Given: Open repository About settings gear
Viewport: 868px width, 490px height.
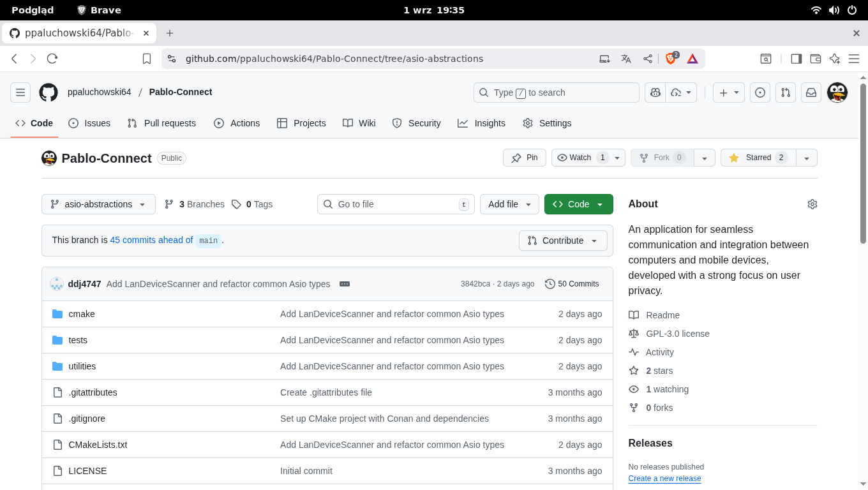Looking at the screenshot, I should [812, 204].
